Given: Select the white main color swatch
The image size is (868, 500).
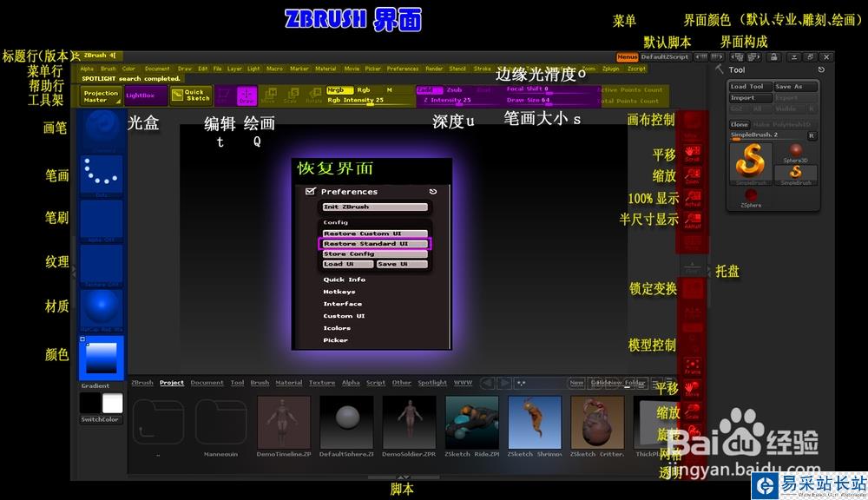Looking at the screenshot, I should point(112,403).
